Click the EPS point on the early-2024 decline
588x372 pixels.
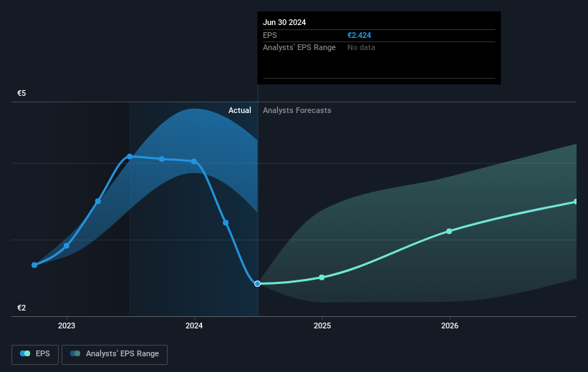click(226, 222)
